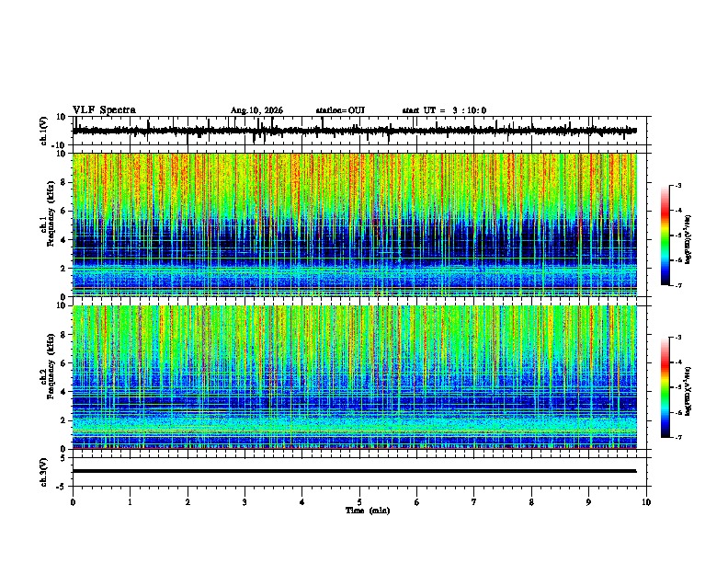This screenshot has width=728, height=563.
Task: Click the ch.1 waveform trace at the top
Action: pyautogui.click(x=355, y=131)
